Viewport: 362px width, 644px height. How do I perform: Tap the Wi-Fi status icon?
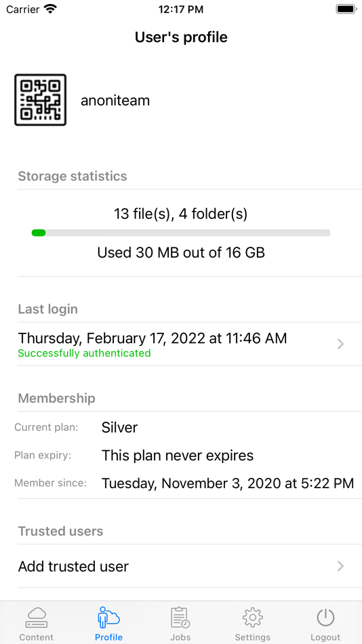click(x=51, y=9)
